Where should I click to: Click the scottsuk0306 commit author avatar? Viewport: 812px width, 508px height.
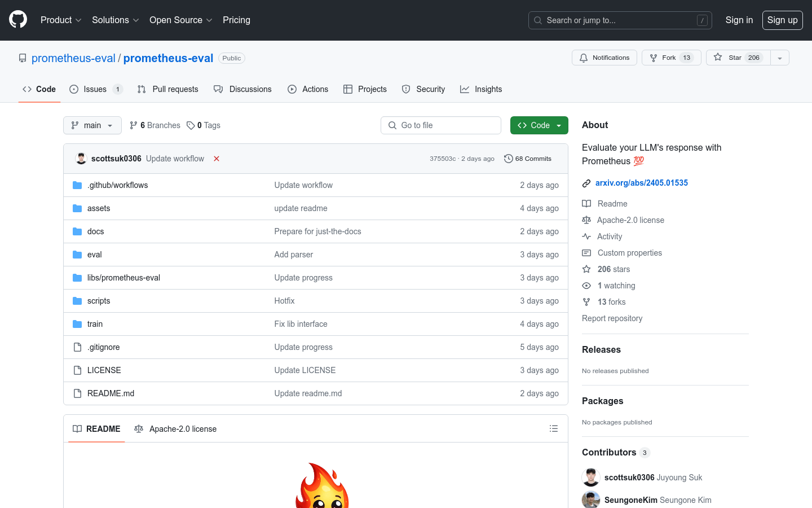[x=81, y=159]
